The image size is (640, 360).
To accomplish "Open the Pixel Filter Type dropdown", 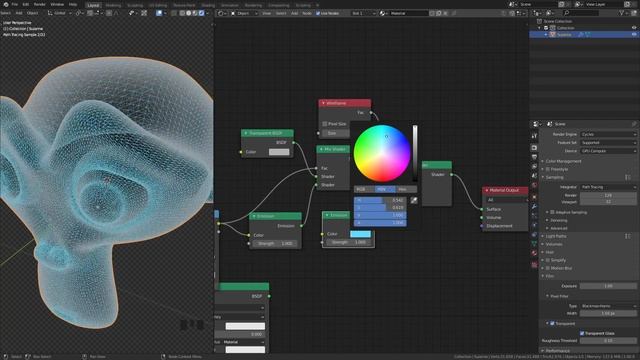I will click(x=608, y=306).
